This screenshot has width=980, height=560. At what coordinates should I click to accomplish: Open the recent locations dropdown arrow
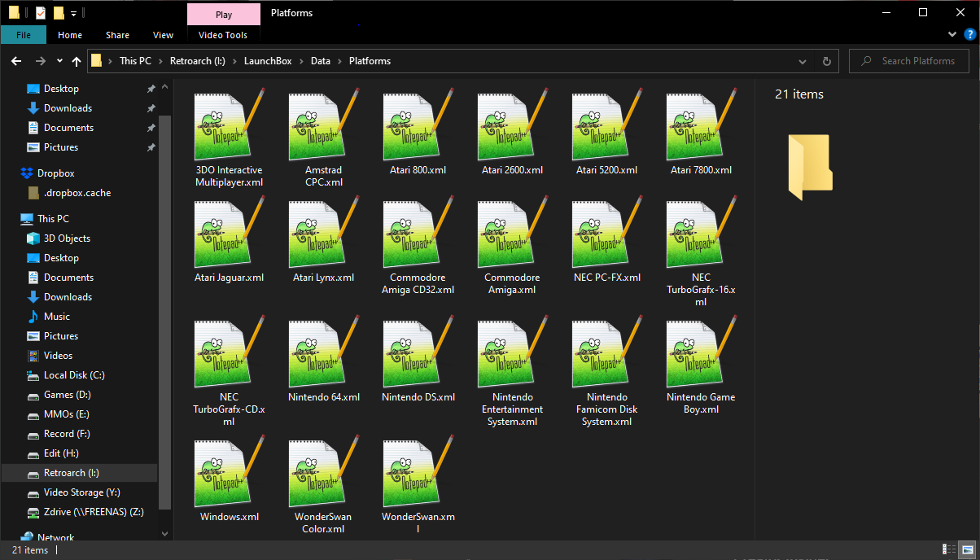59,61
